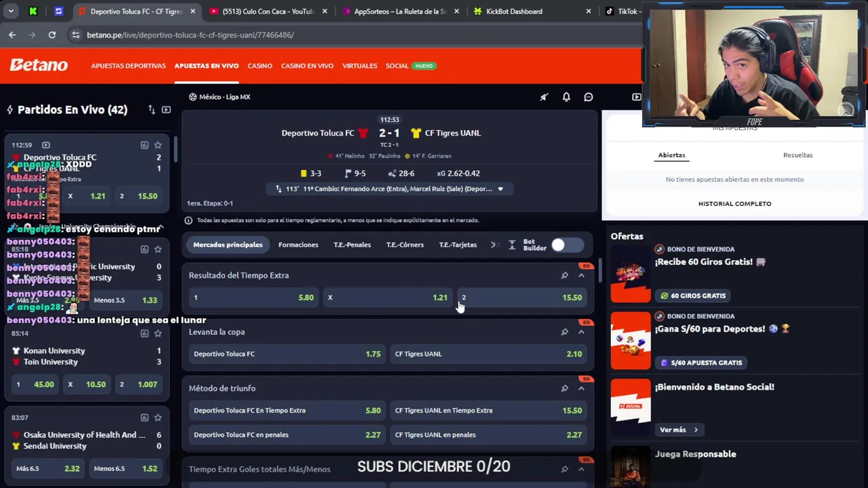Click the collapse-all markets icon near Bet Builder
Screen dimensions: 868x488
coord(512,245)
